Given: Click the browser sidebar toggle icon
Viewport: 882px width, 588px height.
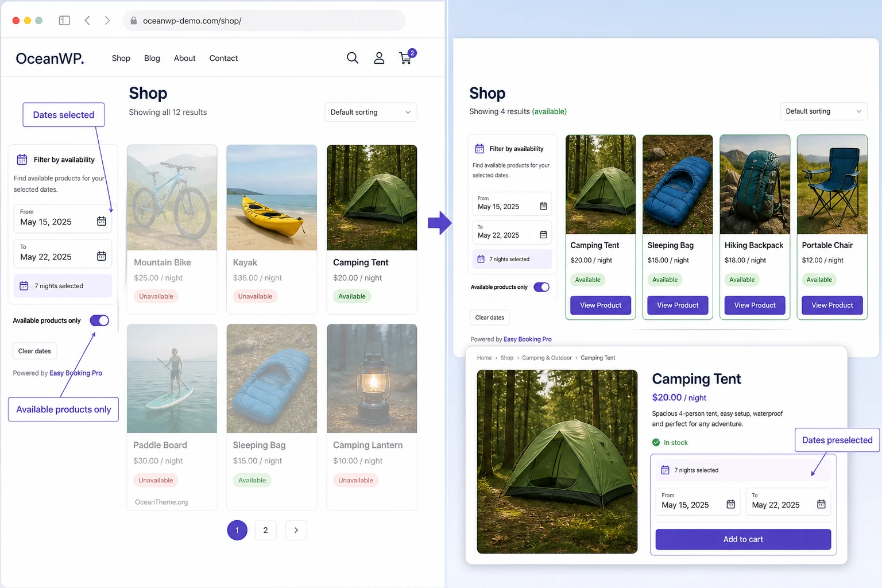Looking at the screenshot, I should click(64, 21).
